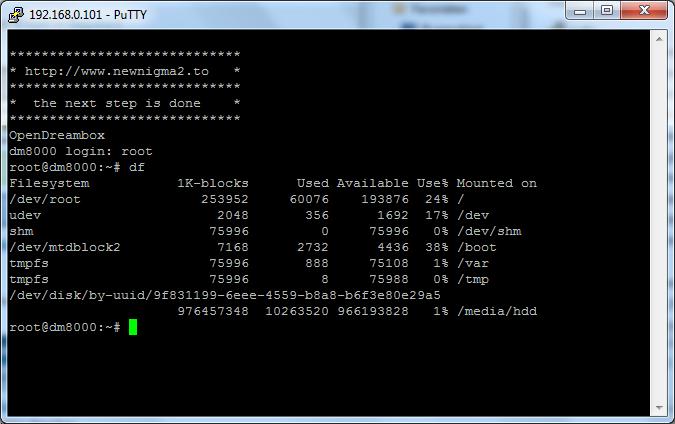
Task: Click the Used column header
Action: tap(313, 183)
